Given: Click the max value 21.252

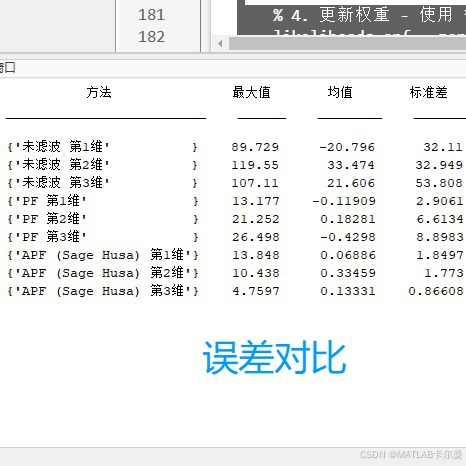Looking at the screenshot, I should [255, 219].
